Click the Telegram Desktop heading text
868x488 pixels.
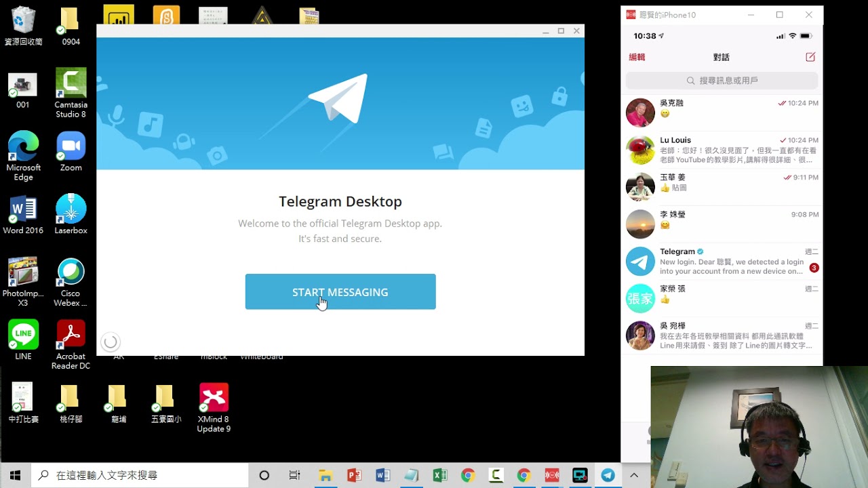pyautogui.click(x=340, y=201)
